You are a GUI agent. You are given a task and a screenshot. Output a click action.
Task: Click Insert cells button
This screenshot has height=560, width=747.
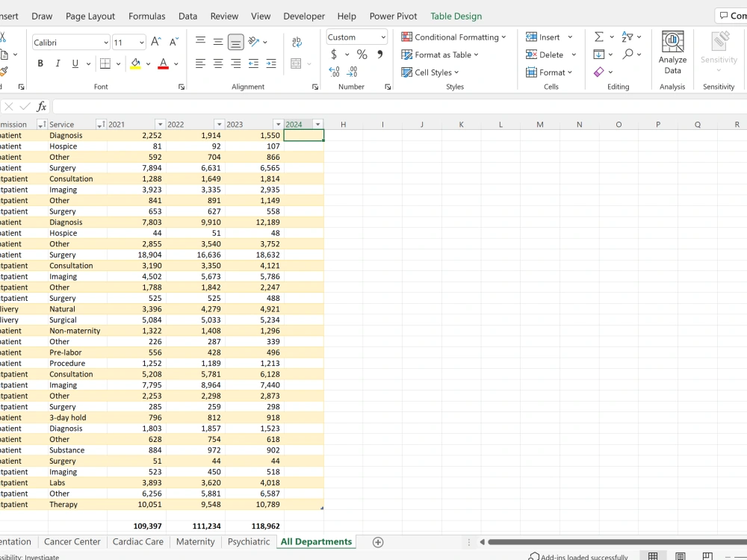point(542,37)
